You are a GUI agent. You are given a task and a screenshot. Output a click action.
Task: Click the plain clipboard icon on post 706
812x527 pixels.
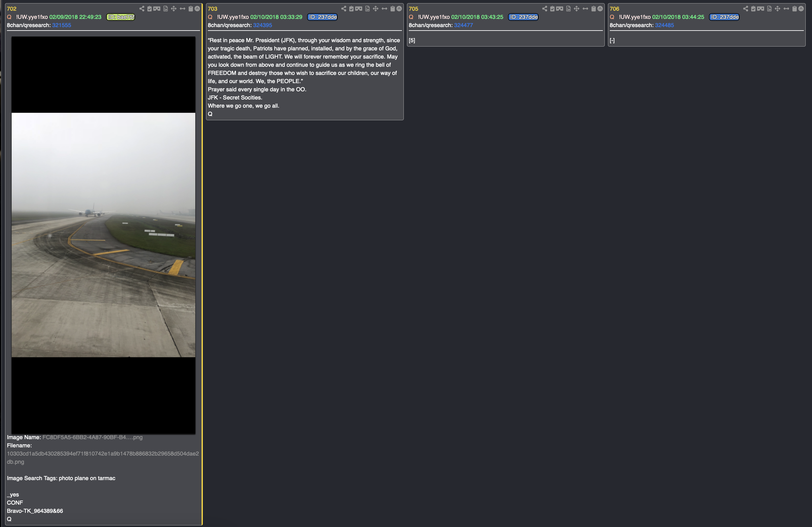(x=795, y=8)
